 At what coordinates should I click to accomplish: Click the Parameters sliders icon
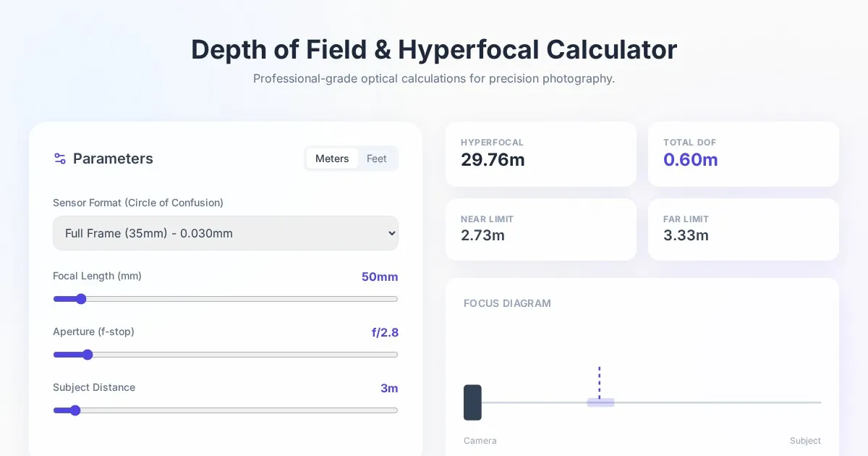pos(60,159)
